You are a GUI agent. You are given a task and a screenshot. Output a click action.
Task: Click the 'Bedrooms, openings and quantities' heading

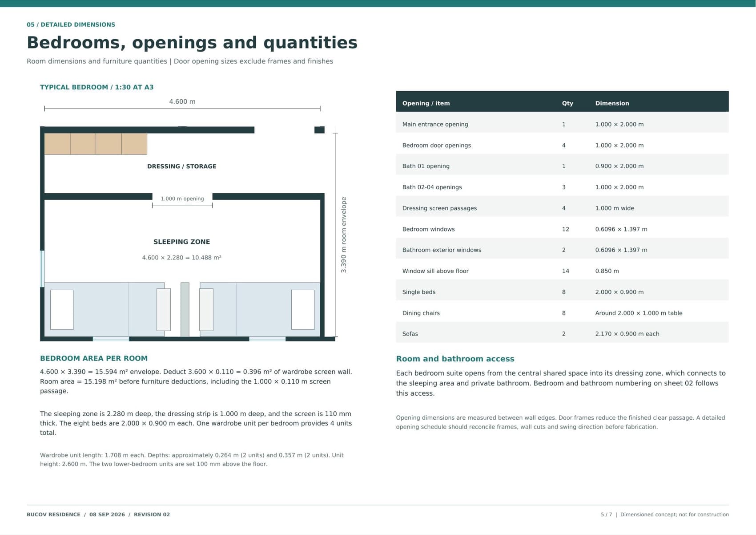(x=192, y=43)
